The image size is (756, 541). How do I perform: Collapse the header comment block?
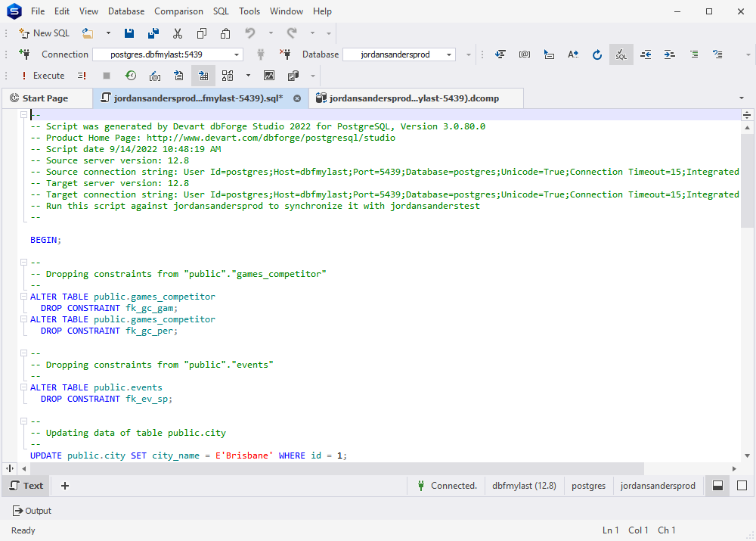[x=23, y=115]
